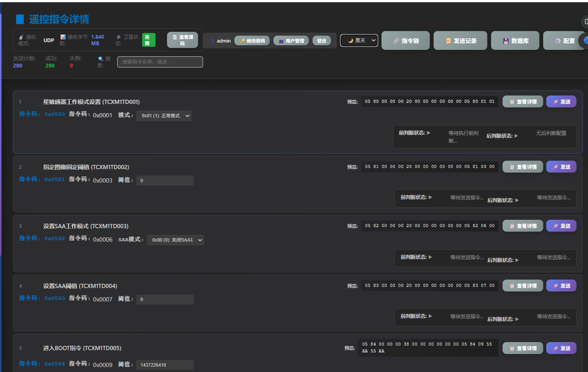Open the SAA模式 dropdown
588x372 pixels.
(x=175, y=240)
